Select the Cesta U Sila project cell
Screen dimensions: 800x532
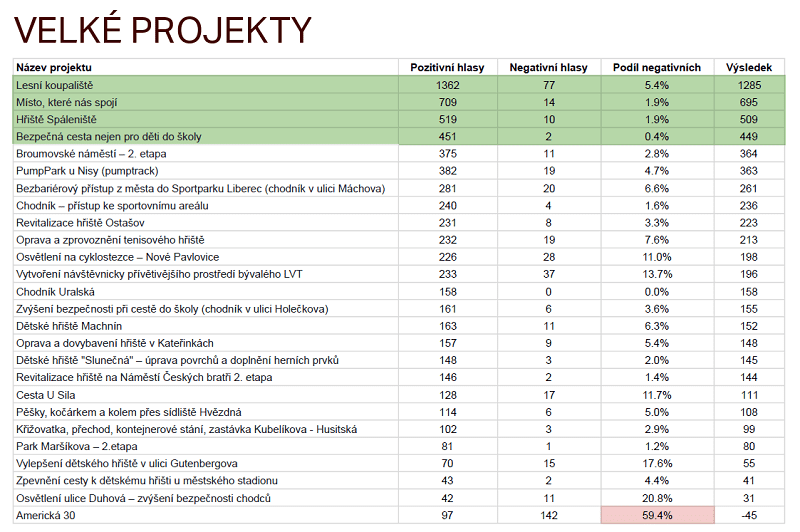[x=46, y=394]
